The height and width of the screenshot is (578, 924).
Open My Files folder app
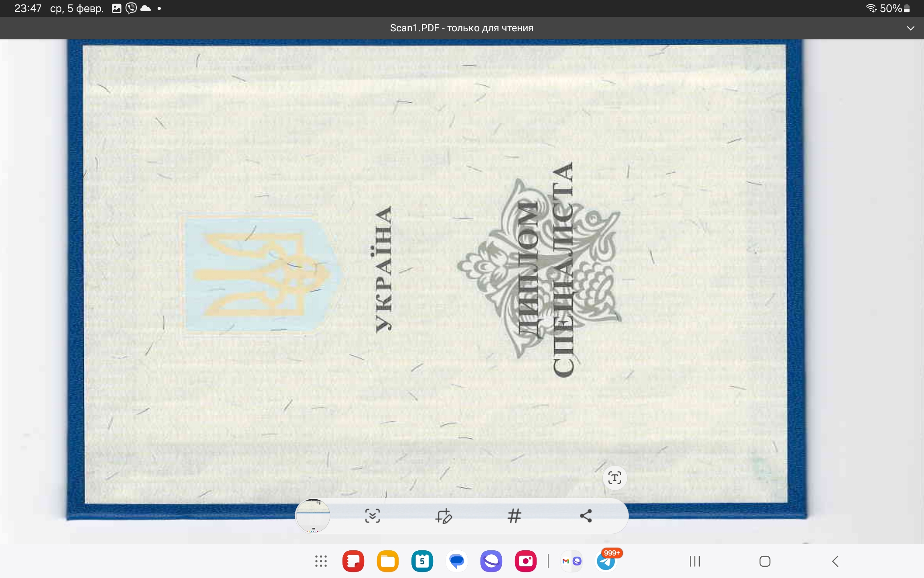coord(388,561)
